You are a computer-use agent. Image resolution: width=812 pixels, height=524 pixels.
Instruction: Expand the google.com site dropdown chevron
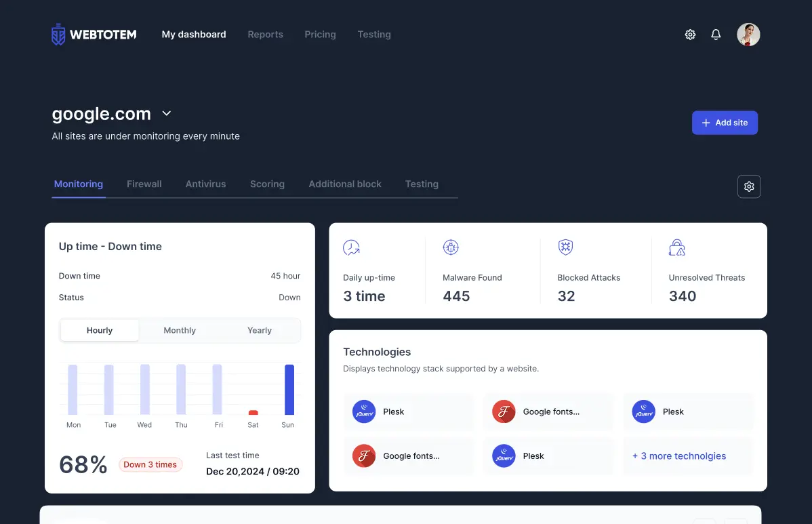point(167,114)
